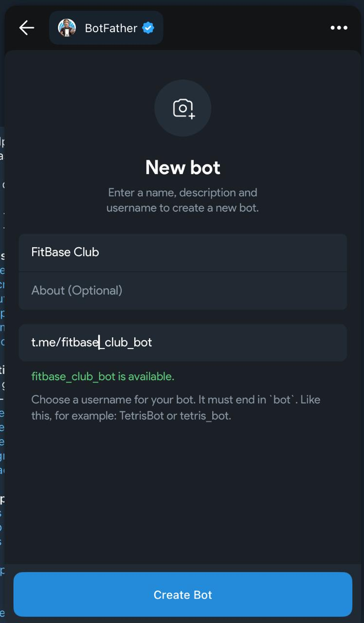The width and height of the screenshot is (364, 623).
Task: Focus the bot name field 'FitBase Club'
Action: [x=65, y=252]
